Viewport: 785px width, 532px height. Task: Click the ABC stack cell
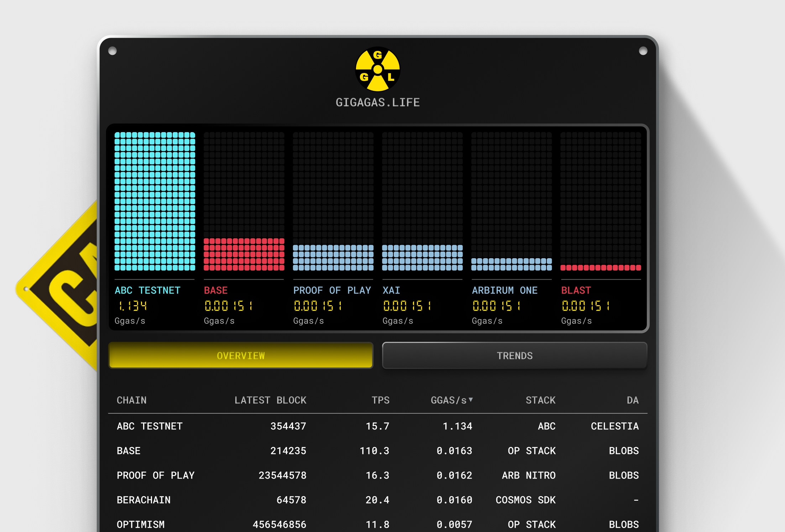546,426
